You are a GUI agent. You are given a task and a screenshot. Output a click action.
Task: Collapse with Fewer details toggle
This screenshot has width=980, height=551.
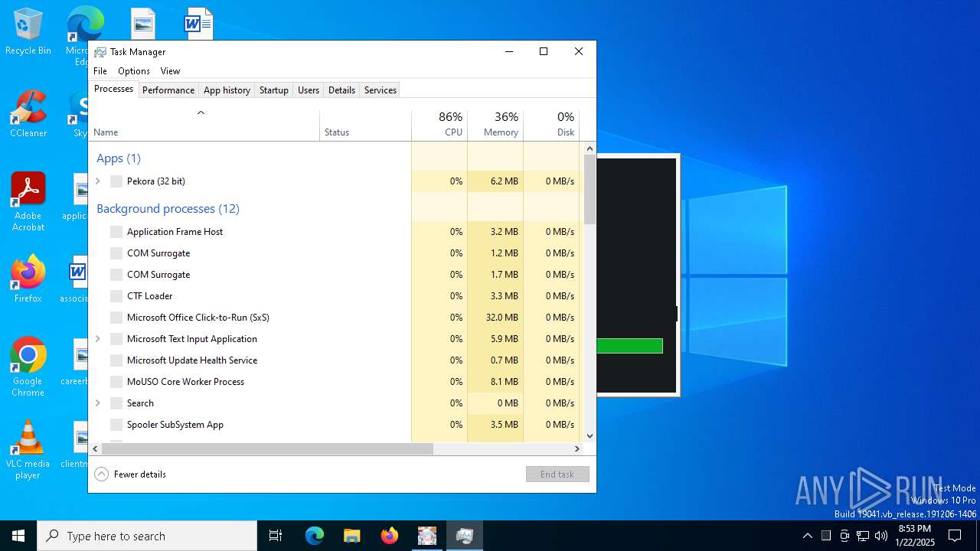coord(130,474)
